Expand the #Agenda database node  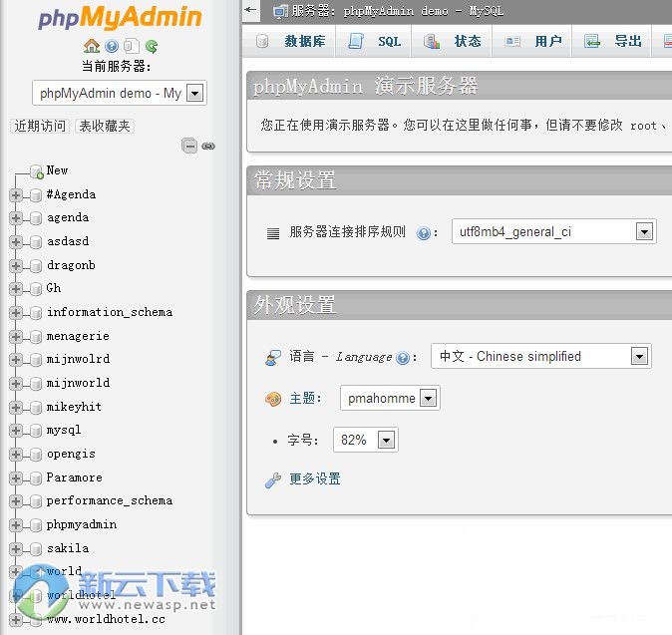point(15,195)
